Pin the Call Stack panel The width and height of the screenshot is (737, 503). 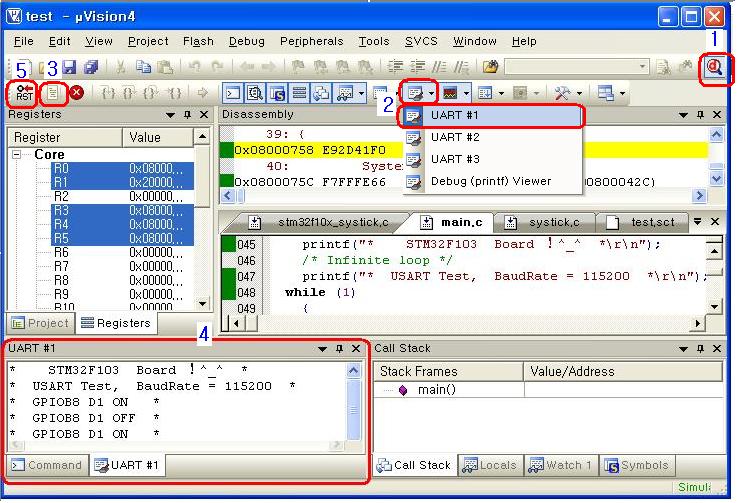[x=700, y=349]
